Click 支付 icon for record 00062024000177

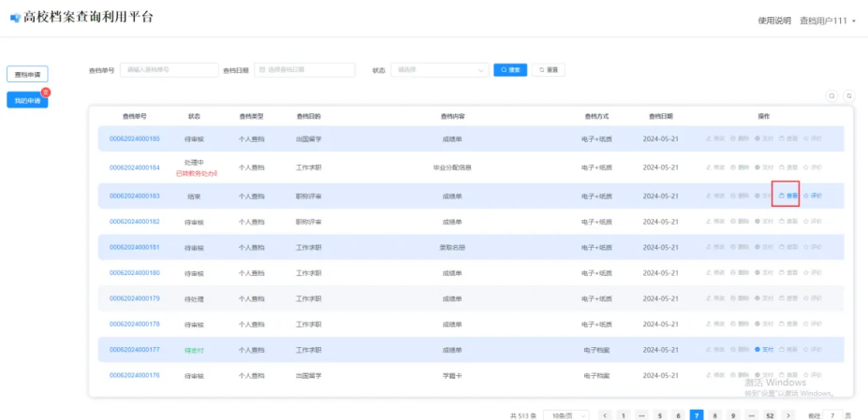pyautogui.click(x=763, y=349)
